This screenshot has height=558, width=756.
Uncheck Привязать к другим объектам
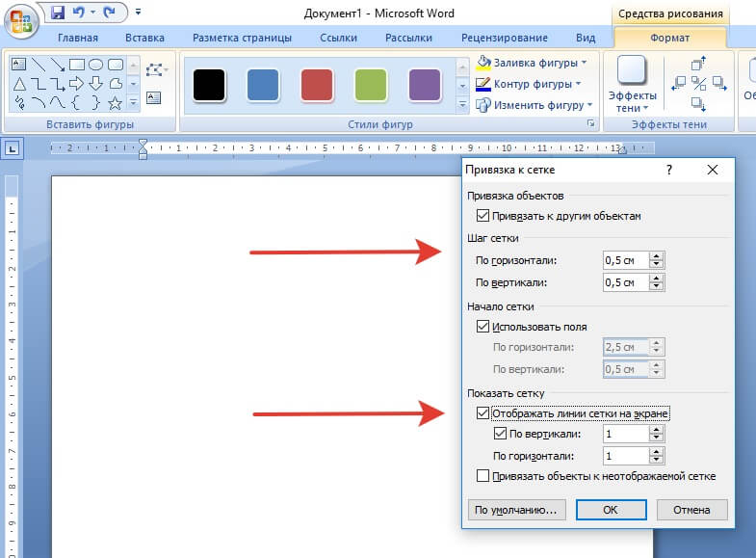click(482, 216)
